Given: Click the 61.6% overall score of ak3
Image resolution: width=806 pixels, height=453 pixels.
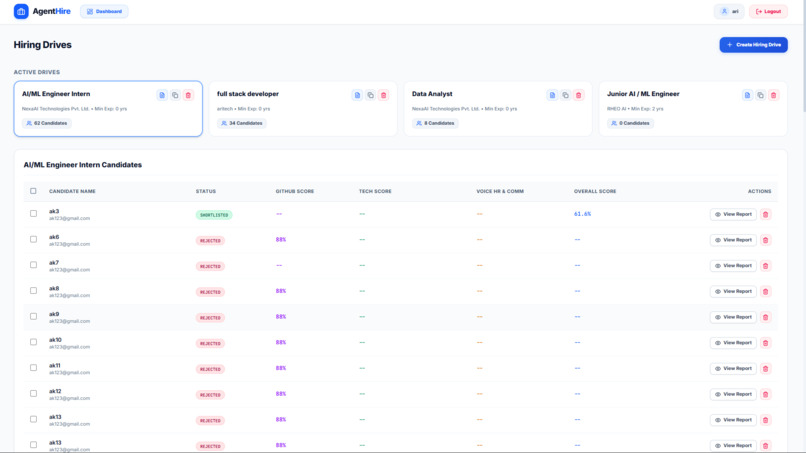Looking at the screenshot, I should tap(582, 214).
